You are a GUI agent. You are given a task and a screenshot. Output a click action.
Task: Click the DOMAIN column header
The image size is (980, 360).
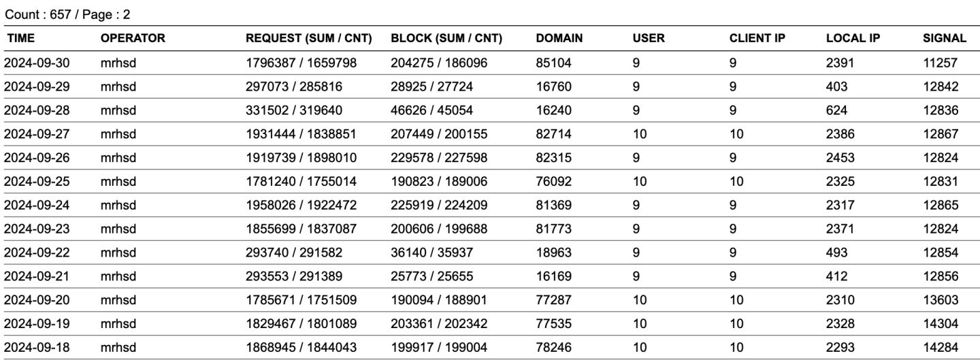click(x=559, y=39)
